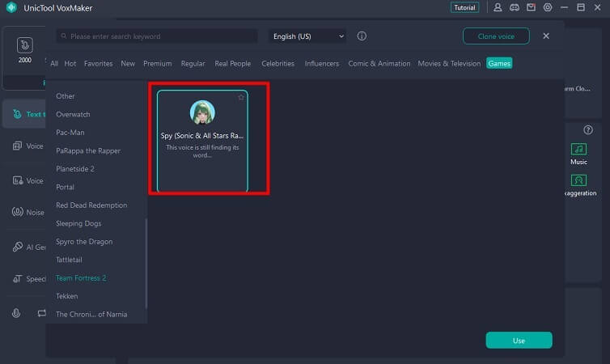Click the 2000 character count icon

coord(25,45)
